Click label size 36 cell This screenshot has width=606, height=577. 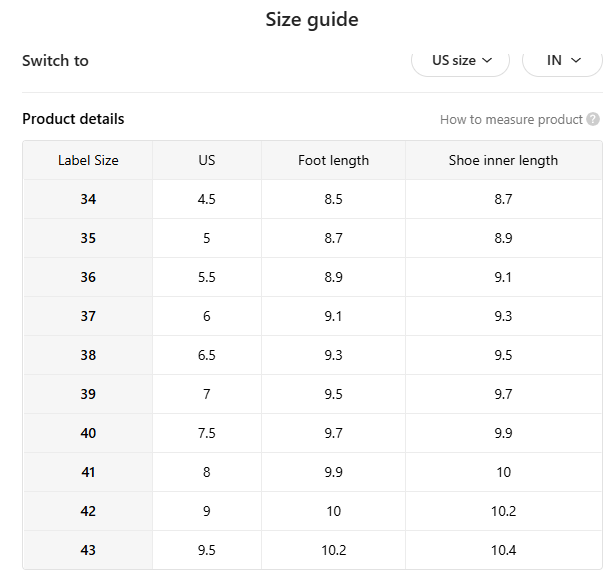[x=88, y=277]
